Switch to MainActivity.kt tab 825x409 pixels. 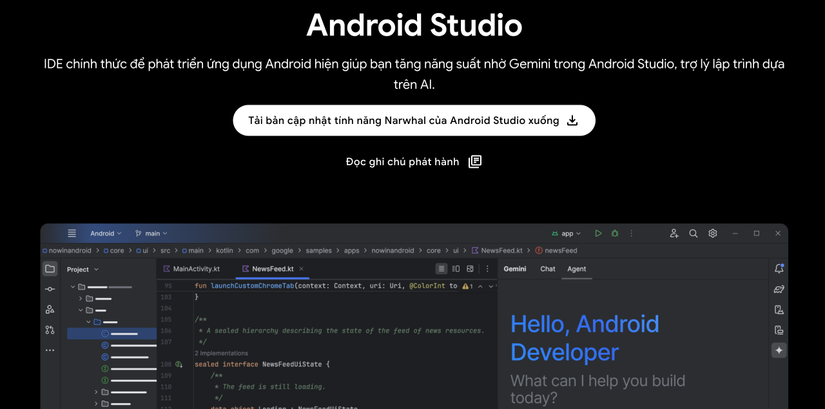tap(192, 268)
